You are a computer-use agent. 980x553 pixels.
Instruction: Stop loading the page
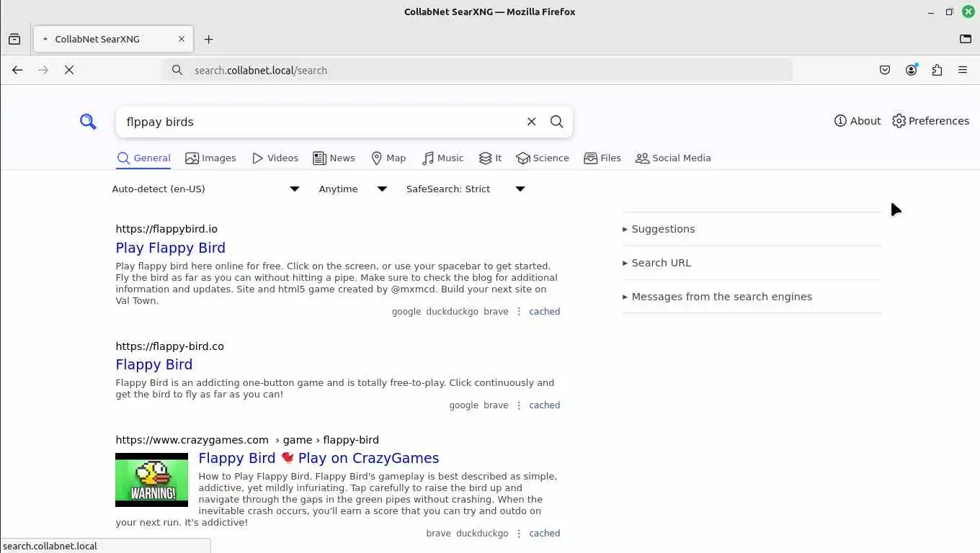69,70
